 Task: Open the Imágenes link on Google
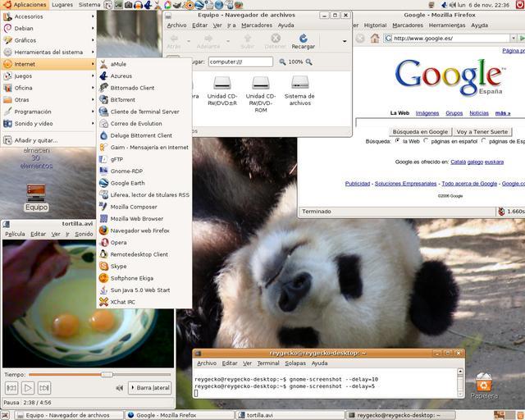pyautogui.click(x=427, y=113)
